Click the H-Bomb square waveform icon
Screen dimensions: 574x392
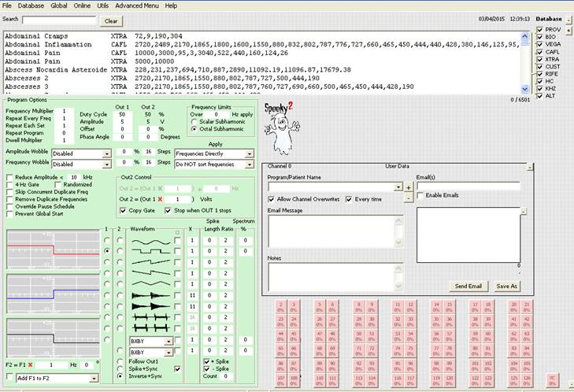tap(151, 328)
